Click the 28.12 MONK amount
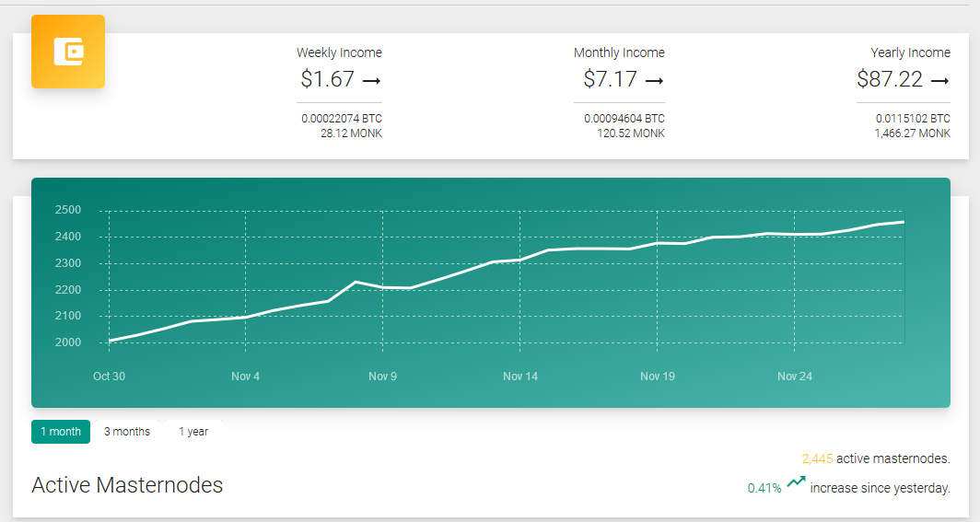This screenshot has width=980, height=522. point(351,133)
